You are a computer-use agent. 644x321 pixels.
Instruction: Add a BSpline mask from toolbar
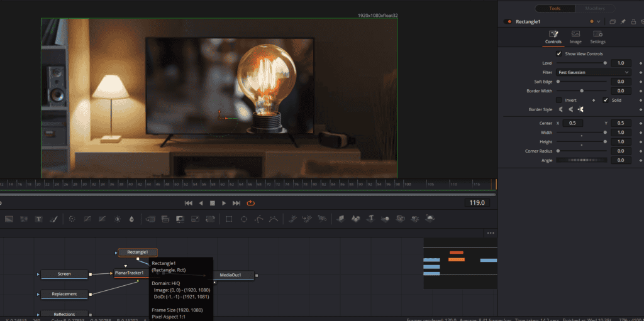pos(274,219)
